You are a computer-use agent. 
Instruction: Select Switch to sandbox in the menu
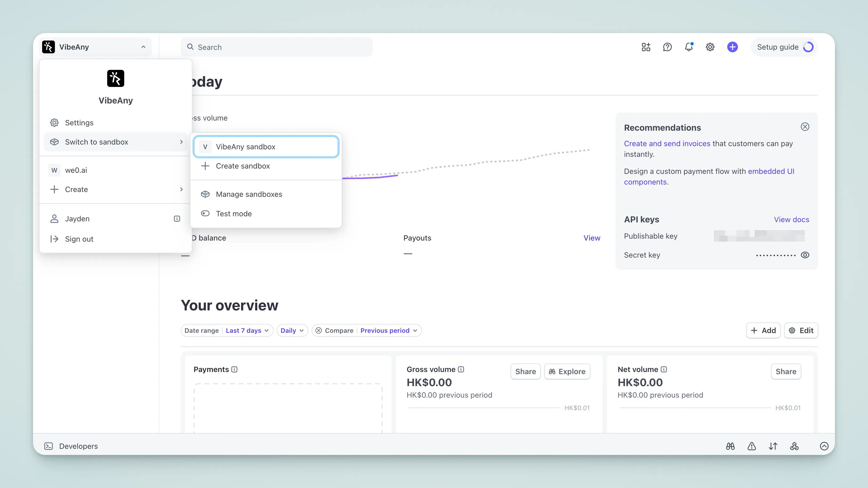click(x=97, y=142)
